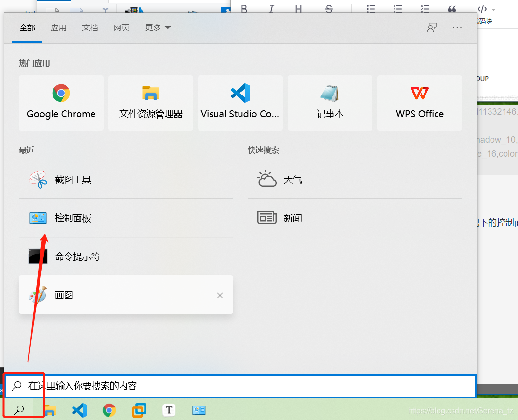
Task: Search 新闻 quick search
Action: [x=355, y=218]
